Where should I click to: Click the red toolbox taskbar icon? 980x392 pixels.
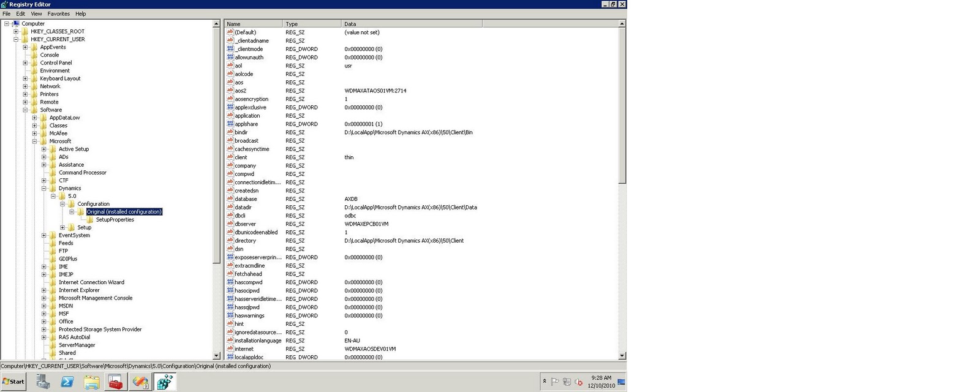[116, 382]
